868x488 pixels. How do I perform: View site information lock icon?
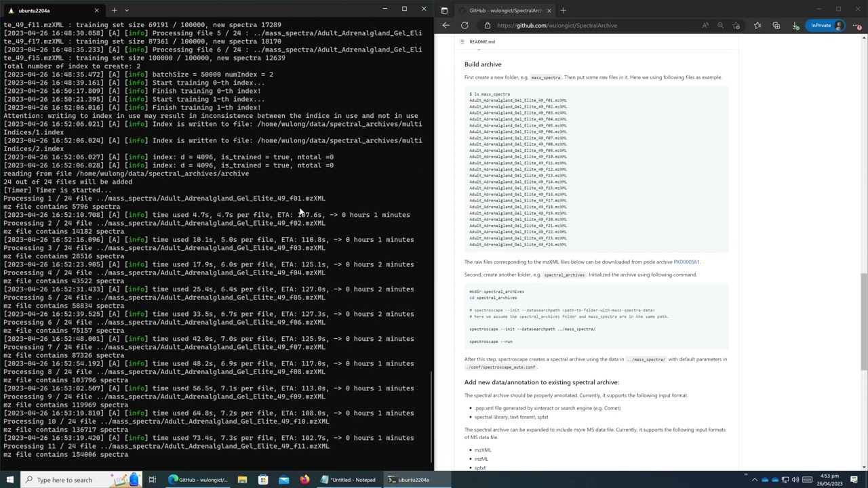487,25
